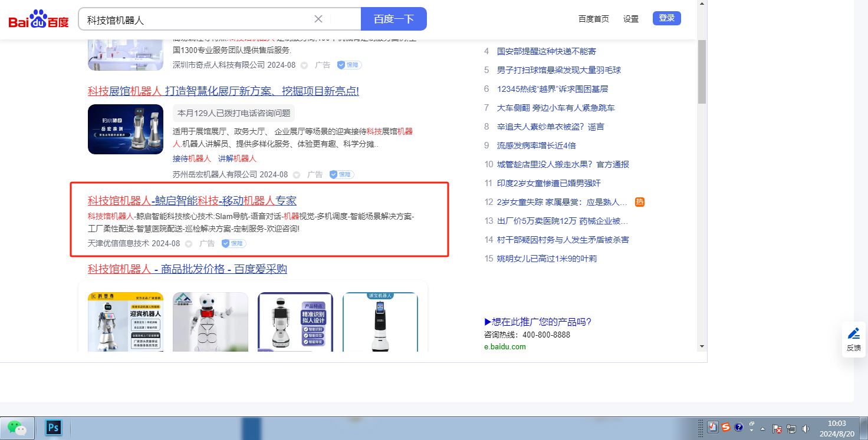Open hot topic 大车侧翻 旁边小车有人紧急跳车
This screenshot has height=440, width=868.
coord(556,108)
